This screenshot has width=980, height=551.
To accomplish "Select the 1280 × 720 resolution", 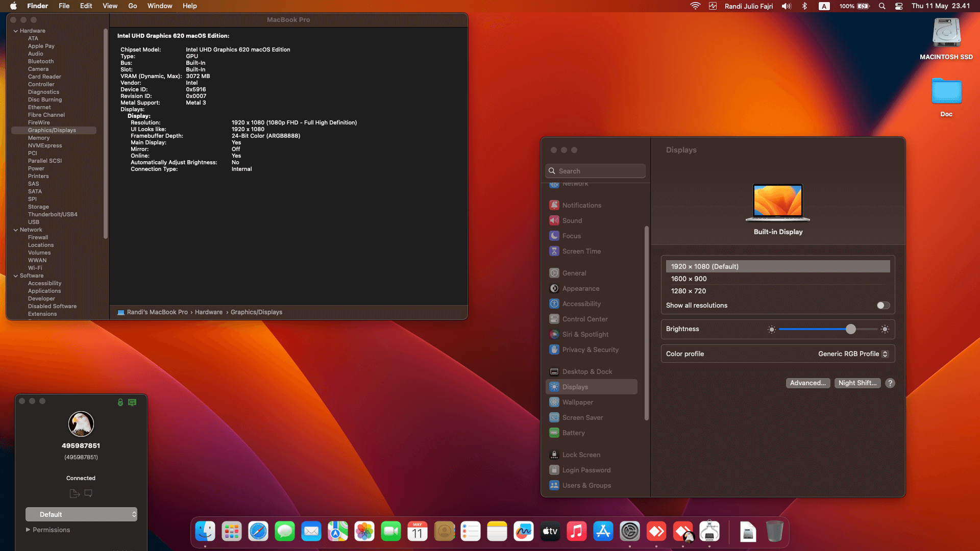I will click(778, 291).
